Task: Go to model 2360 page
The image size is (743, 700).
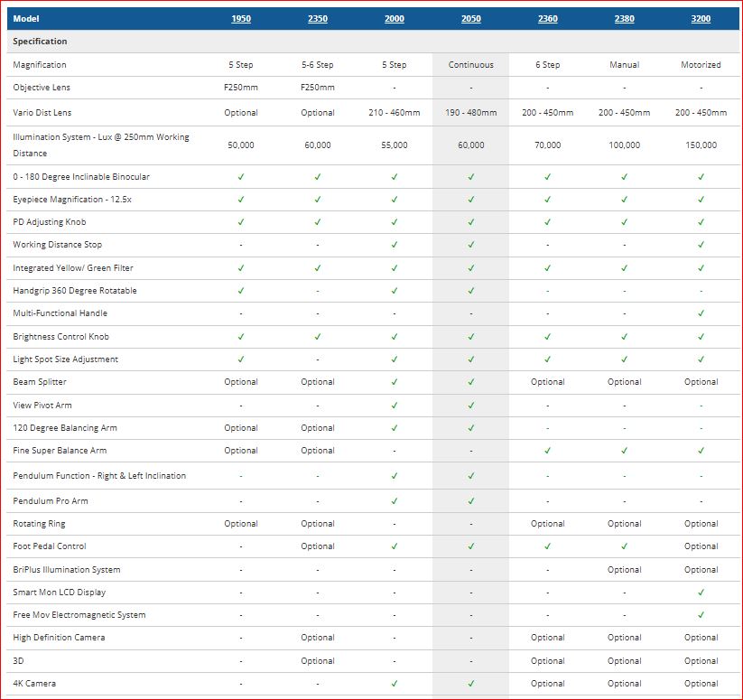Action: click(x=548, y=19)
